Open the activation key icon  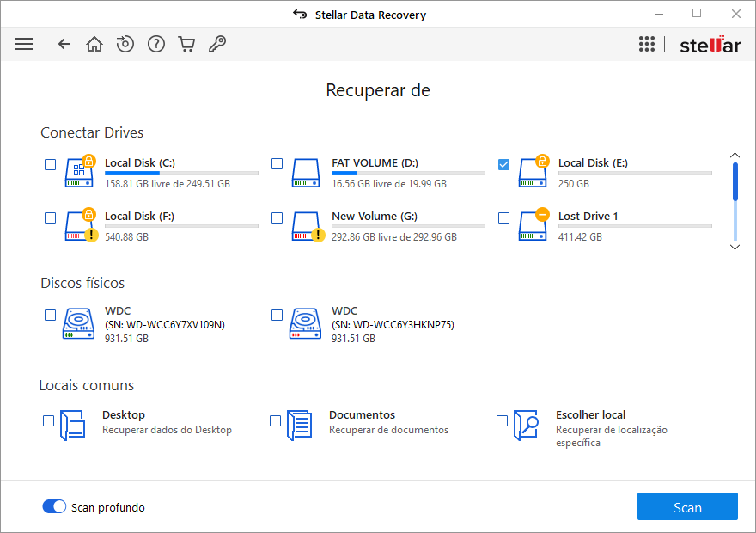(217, 44)
